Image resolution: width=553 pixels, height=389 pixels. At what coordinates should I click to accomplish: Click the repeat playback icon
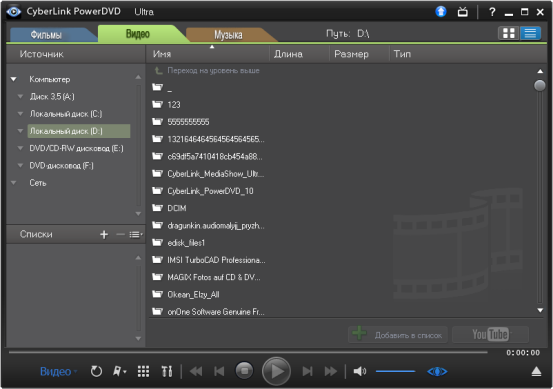pyautogui.click(x=96, y=371)
